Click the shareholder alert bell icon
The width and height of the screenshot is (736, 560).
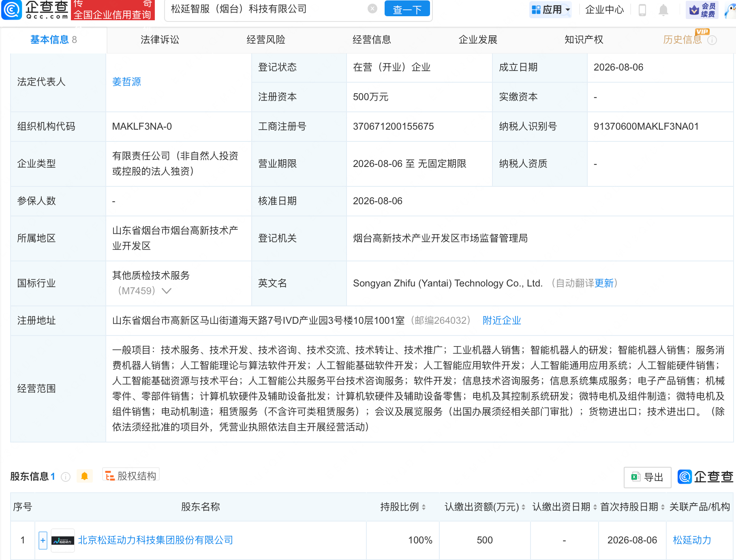click(84, 476)
